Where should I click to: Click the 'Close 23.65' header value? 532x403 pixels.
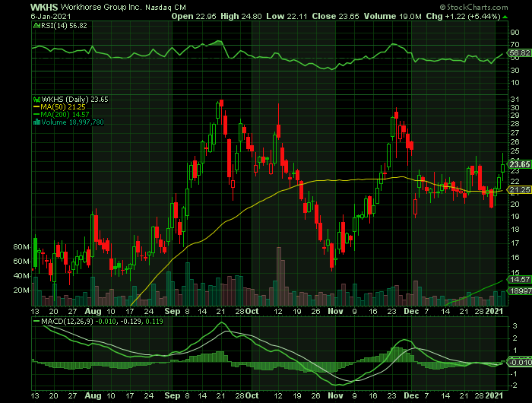pyautogui.click(x=335, y=16)
